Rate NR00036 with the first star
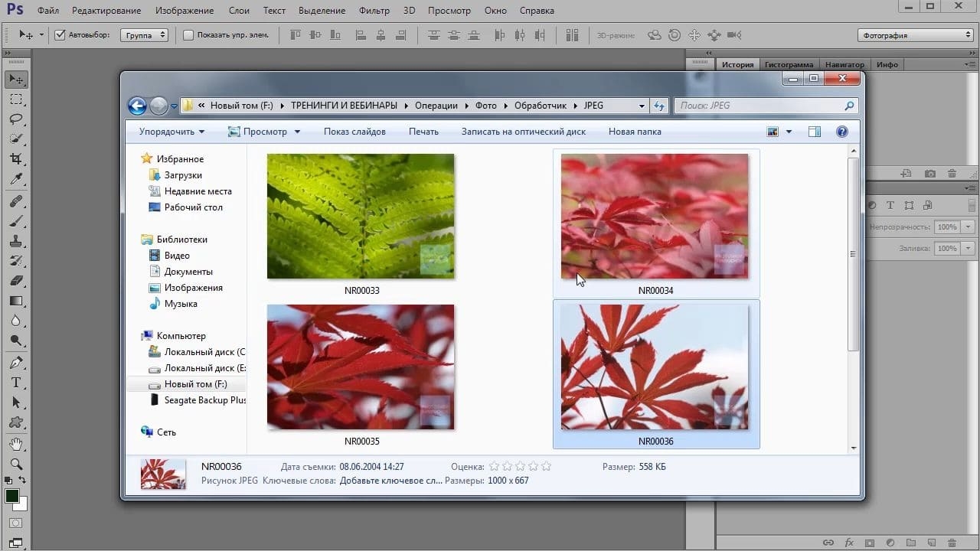 tap(494, 466)
